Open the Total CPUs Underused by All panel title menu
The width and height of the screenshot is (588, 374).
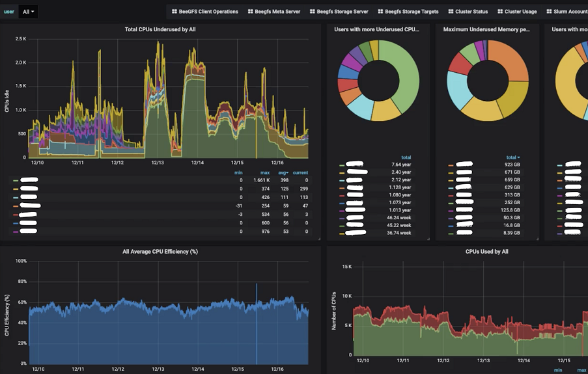(160, 29)
